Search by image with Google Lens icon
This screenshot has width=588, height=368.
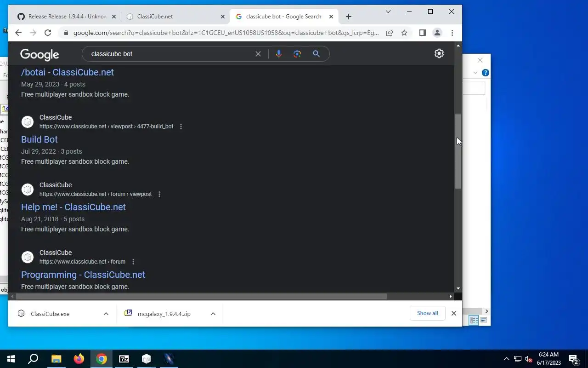tap(297, 54)
